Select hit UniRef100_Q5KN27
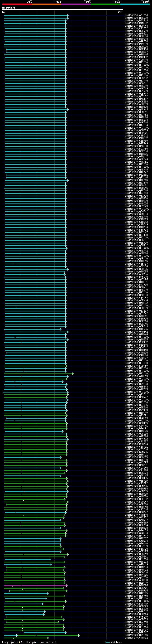 click(x=136, y=397)
